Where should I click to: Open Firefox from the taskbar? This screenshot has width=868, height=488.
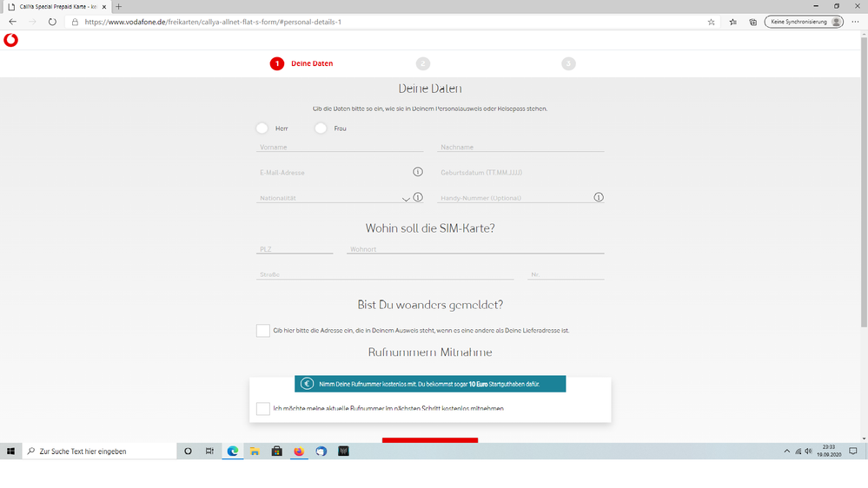299,452
